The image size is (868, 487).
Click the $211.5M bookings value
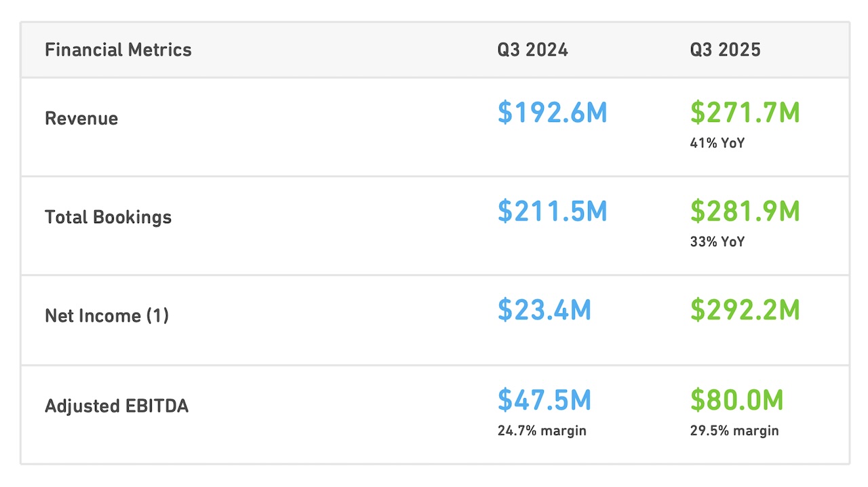click(552, 212)
